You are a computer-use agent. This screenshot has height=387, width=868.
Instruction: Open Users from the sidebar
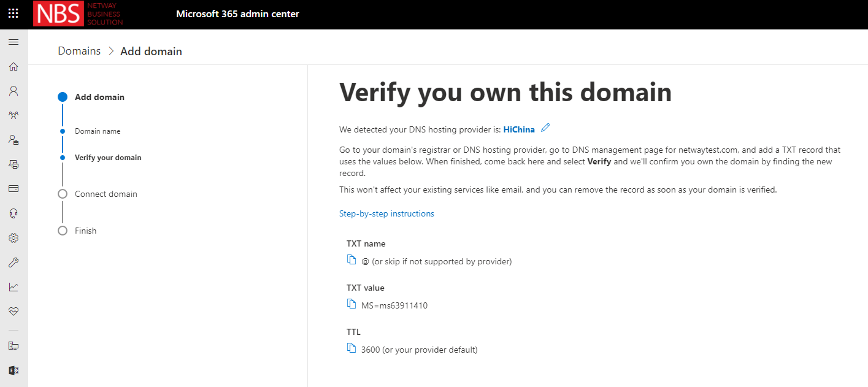pos(13,91)
